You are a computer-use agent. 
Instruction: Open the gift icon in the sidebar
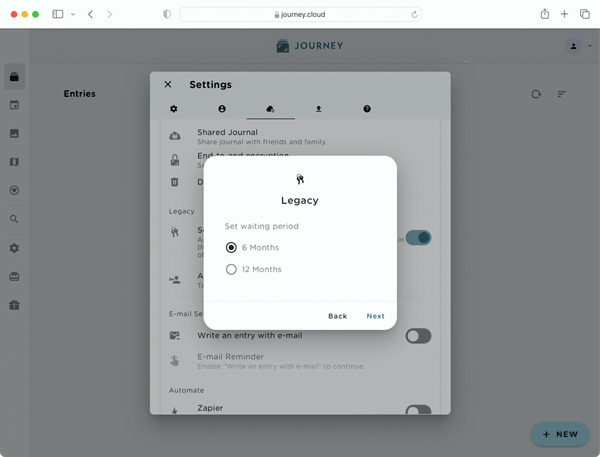coord(15,305)
